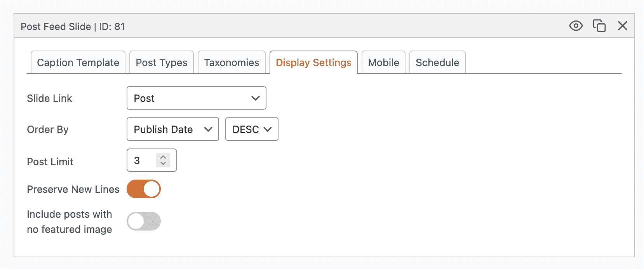This screenshot has width=644, height=269.
Task: Click the Post Limit number field
Action: click(142, 161)
